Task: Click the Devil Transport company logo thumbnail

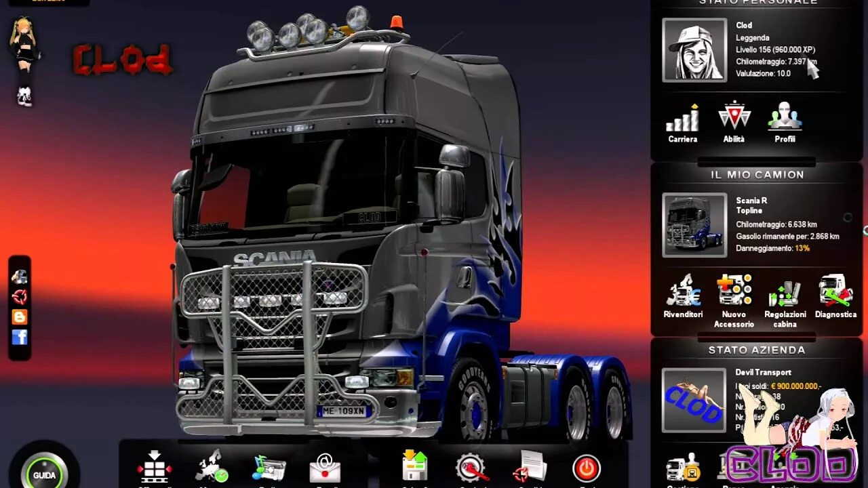Action: pyautogui.click(x=694, y=401)
